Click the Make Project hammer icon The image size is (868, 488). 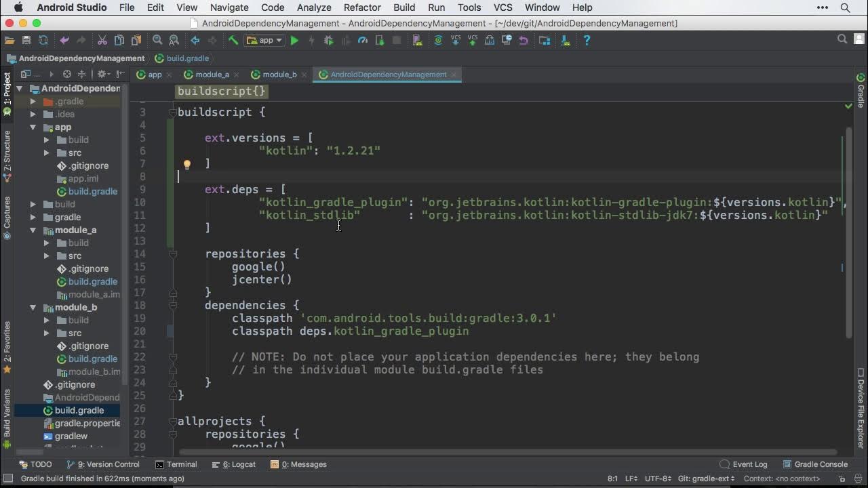(233, 41)
